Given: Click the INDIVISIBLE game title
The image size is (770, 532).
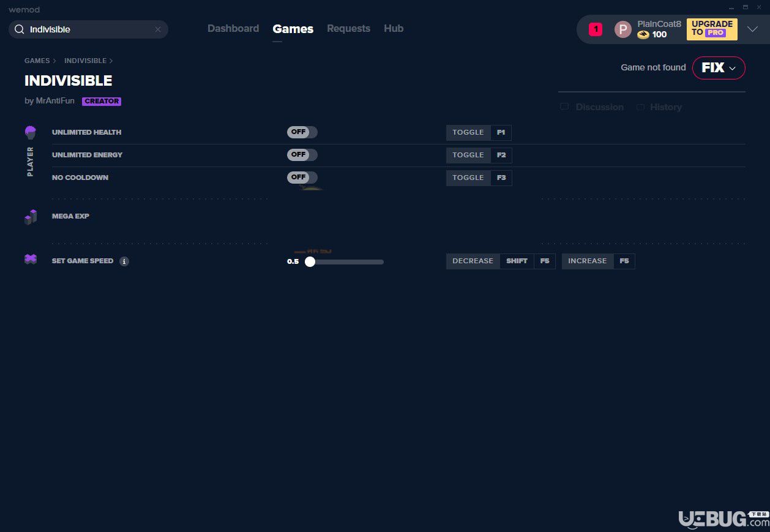Looking at the screenshot, I should [x=69, y=81].
